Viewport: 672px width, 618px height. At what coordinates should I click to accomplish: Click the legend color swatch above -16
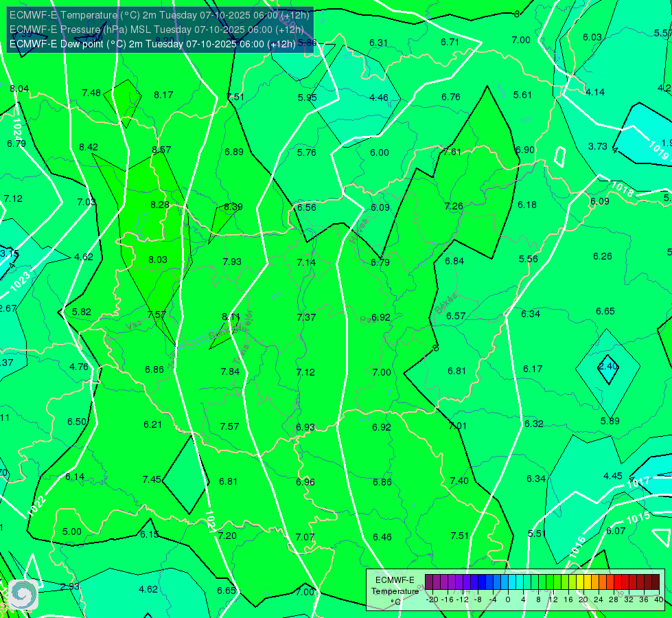pos(448,582)
